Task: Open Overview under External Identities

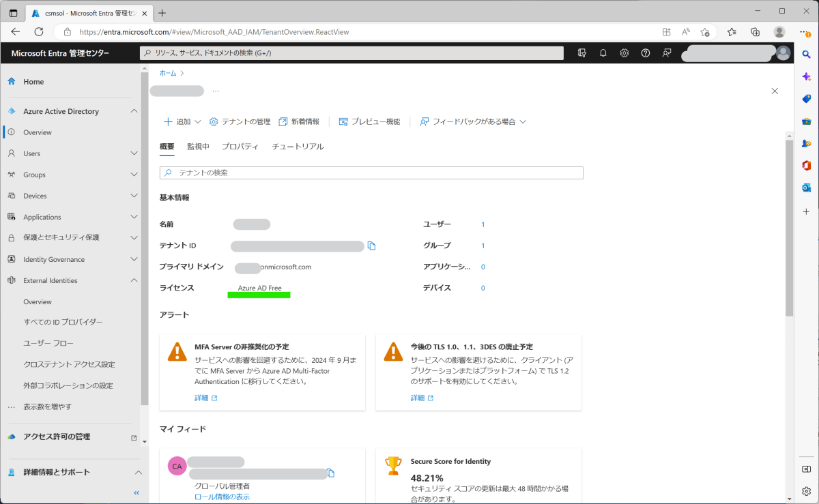Action: [38, 301]
